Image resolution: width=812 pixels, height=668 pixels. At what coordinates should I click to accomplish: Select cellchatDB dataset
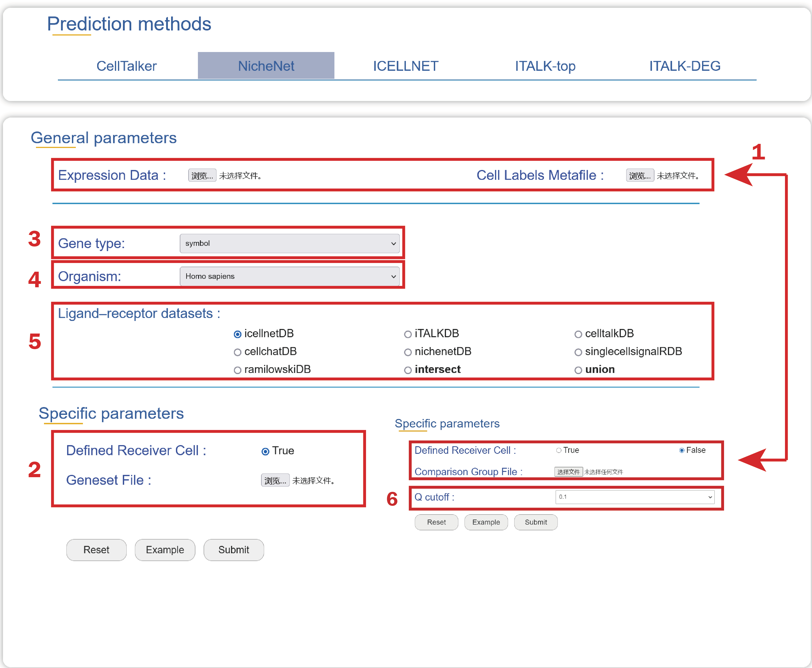(x=237, y=352)
